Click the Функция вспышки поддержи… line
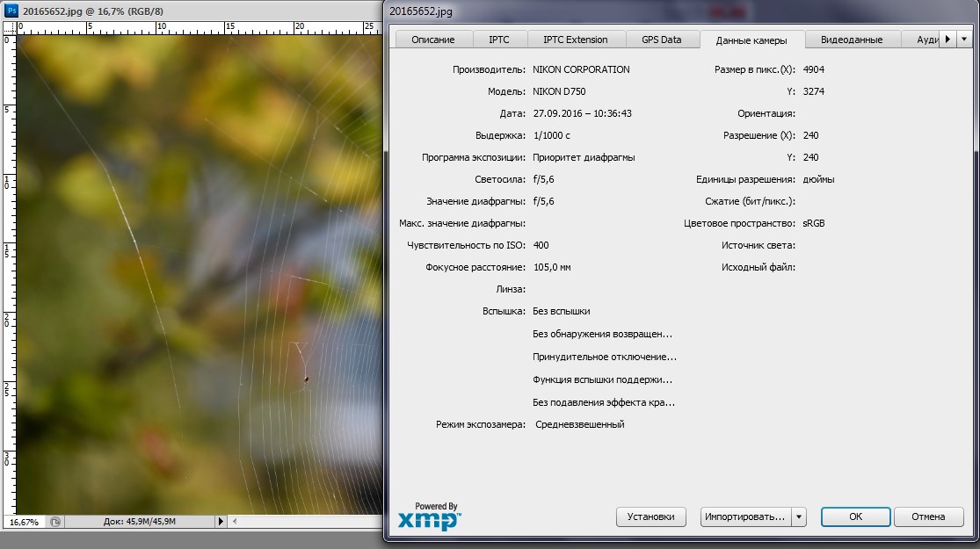Image resolution: width=980 pixels, height=549 pixels. tap(602, 379)
